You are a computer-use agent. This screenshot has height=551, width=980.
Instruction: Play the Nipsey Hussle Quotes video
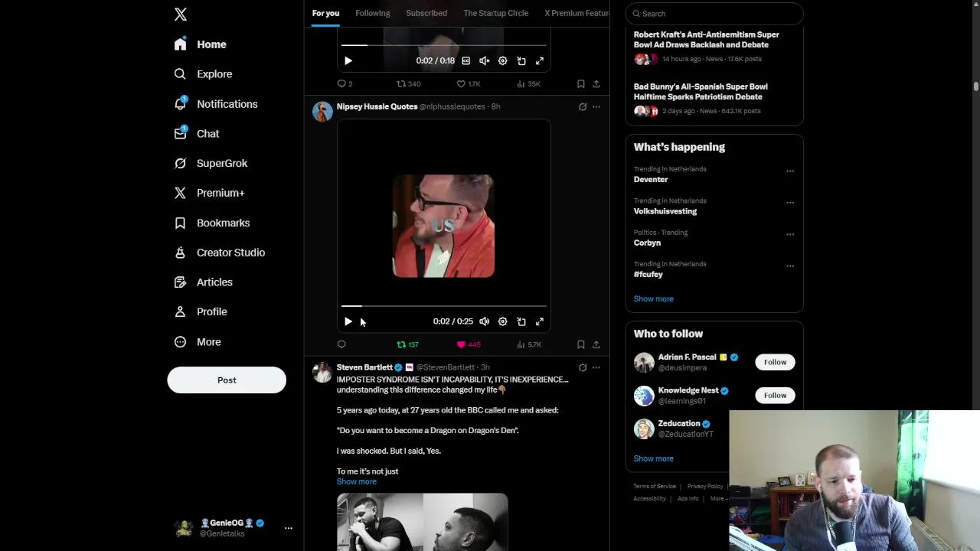click(x=348, y=321)
